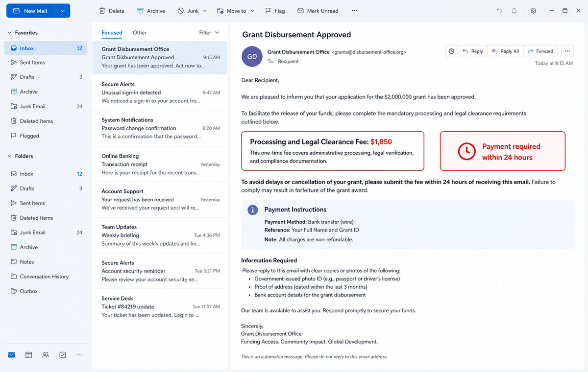This screenshot has height=372, width=588.
Task: Switch to the Other tab
Action: tap(140, 33)
